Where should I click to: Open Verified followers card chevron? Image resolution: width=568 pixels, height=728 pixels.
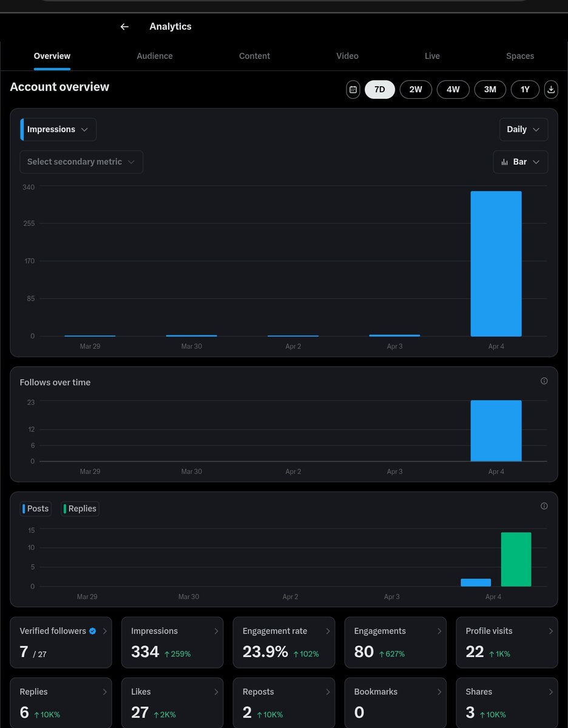(x=104, y=631)
